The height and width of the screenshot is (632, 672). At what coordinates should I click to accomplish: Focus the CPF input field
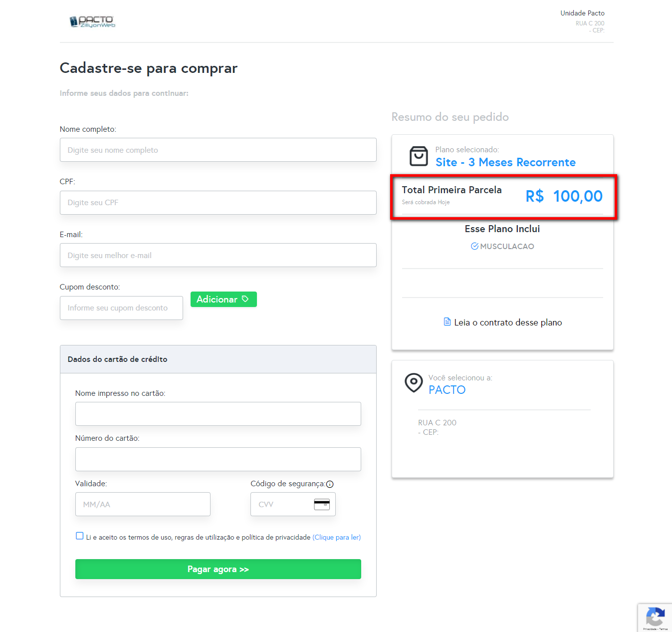[x=218, y=203]
